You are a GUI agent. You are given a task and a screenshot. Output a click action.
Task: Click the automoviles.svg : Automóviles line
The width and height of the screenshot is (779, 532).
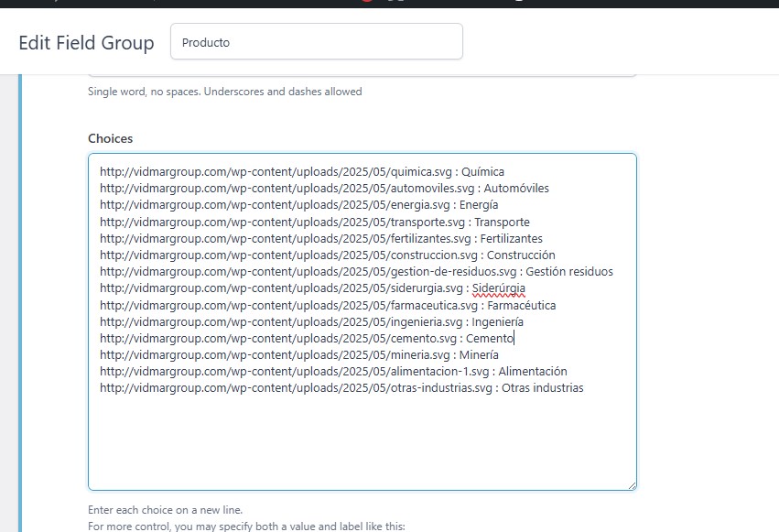click(x=324, y=189)
